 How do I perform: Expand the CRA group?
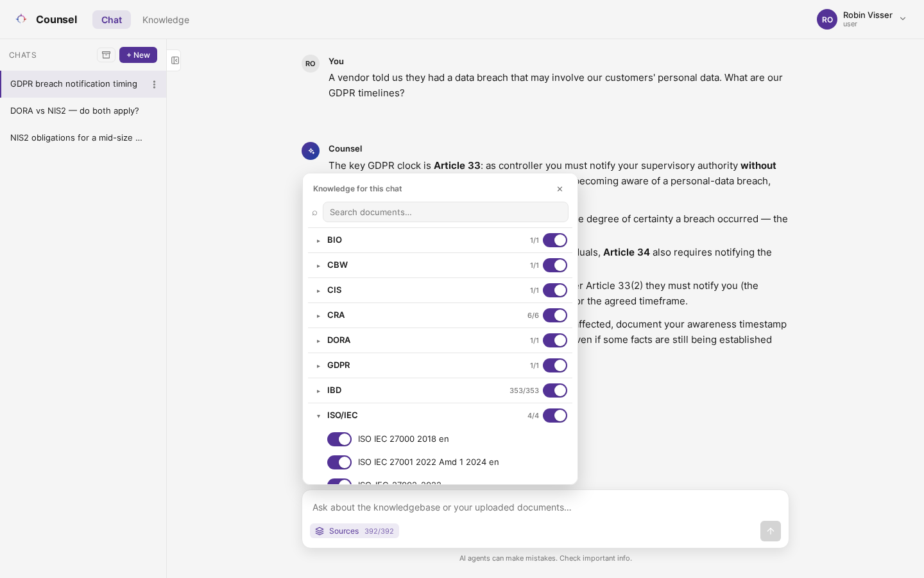[318, 316]
